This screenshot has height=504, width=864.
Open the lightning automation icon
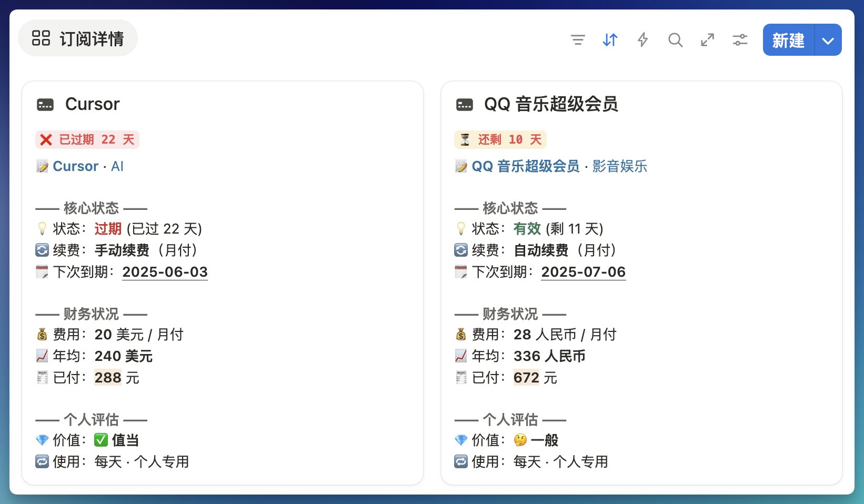coord(642,40)
